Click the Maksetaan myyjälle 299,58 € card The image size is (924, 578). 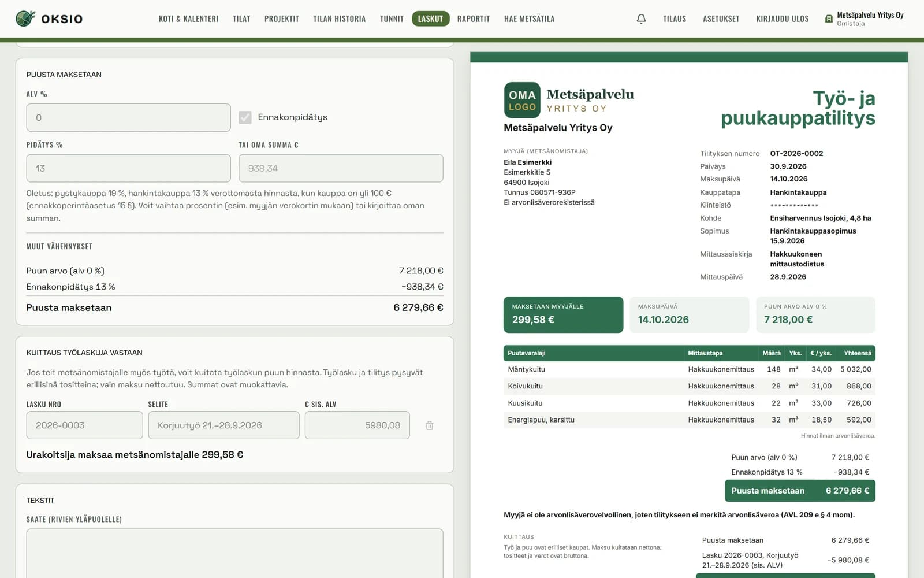pos(563,314)
